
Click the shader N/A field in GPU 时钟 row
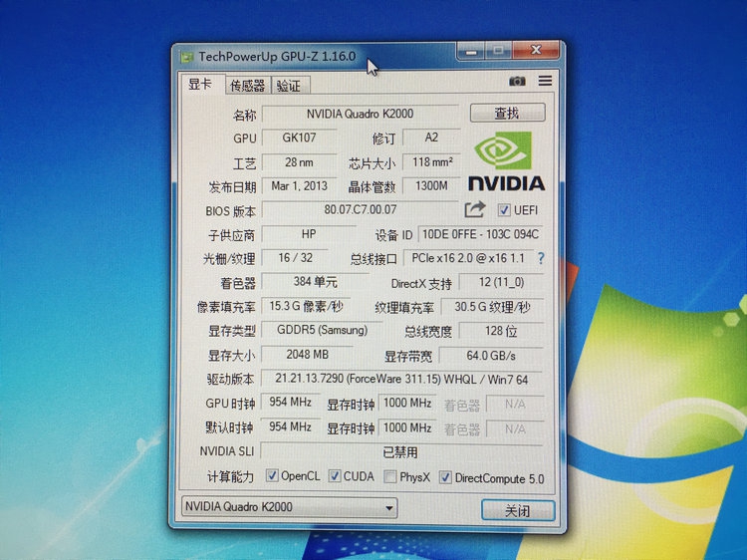coord(515,405)
